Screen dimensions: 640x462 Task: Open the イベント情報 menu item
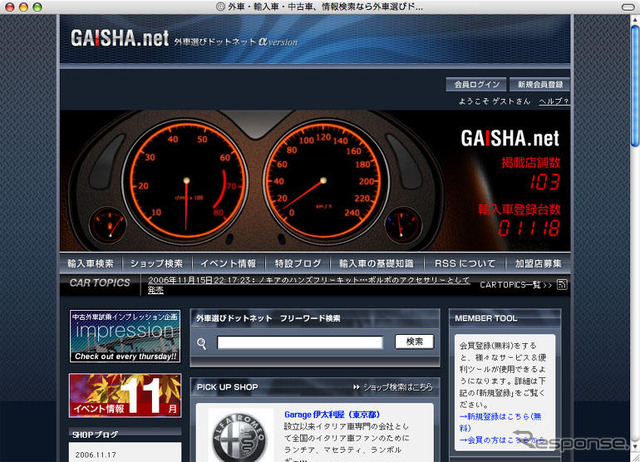228,264
